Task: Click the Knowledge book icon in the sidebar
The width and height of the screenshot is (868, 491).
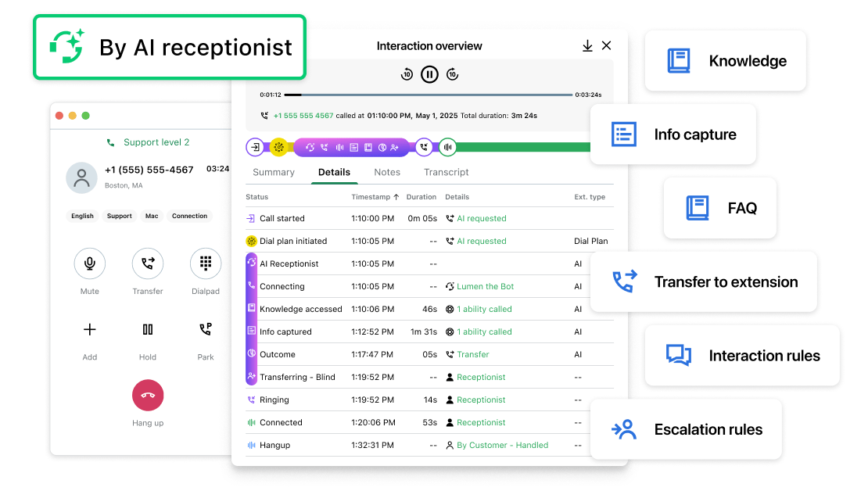Action: pyautogui.click(x=679, y=60)
